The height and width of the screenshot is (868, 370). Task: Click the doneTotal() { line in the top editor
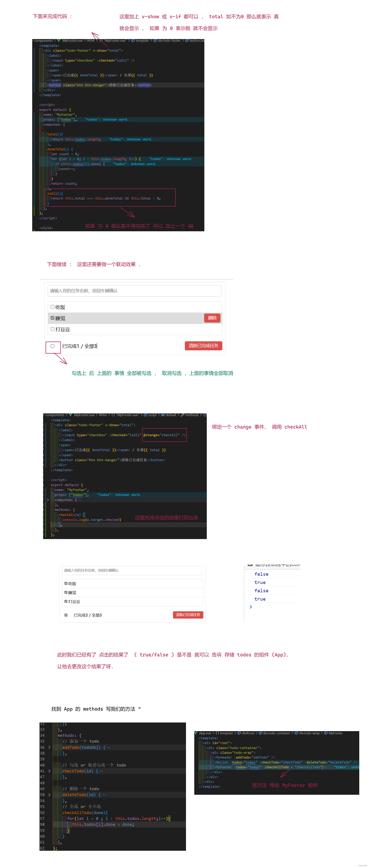(x=60, y=149)
